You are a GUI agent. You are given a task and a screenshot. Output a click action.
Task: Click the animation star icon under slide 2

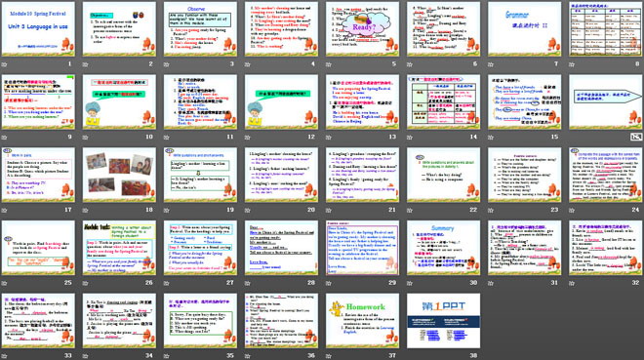pyautogui.click(x=86, y=64)
